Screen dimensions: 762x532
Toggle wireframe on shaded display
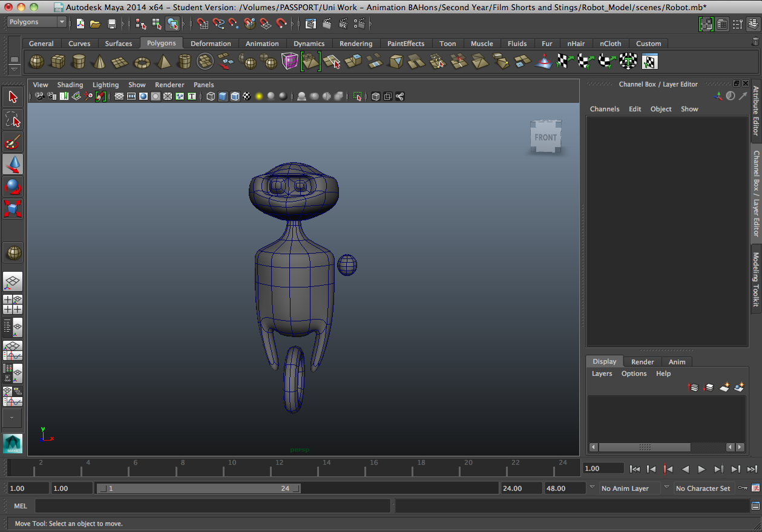point(235,96)
